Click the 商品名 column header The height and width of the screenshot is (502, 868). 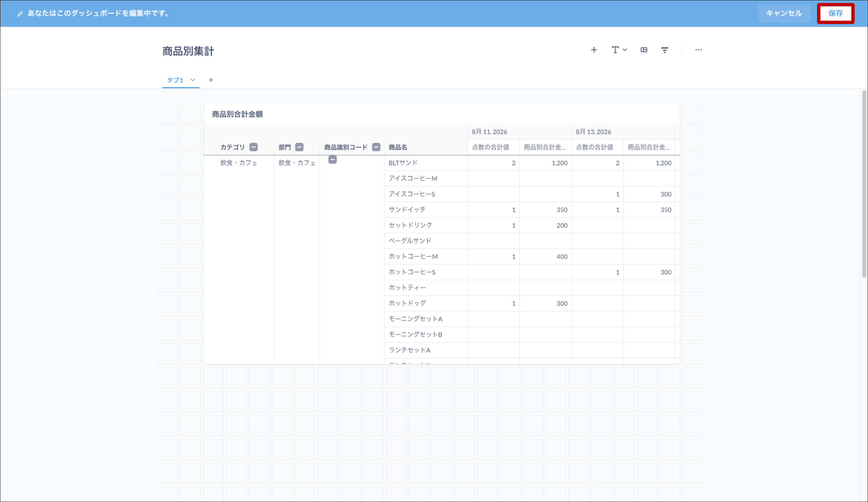[398, 148]
